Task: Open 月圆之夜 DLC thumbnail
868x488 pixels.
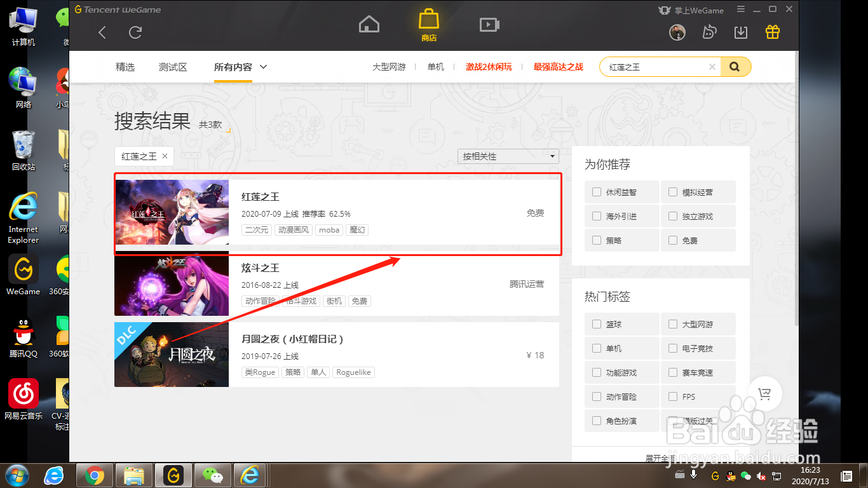Action: click(172, 355)
